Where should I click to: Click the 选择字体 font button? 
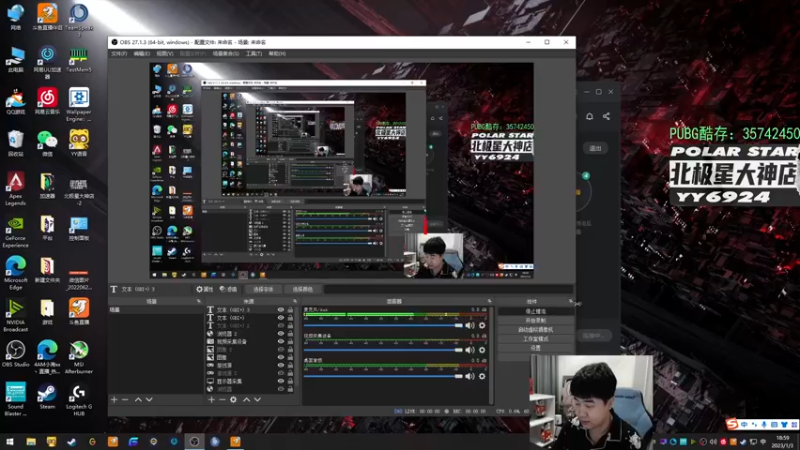pos(263,289)
